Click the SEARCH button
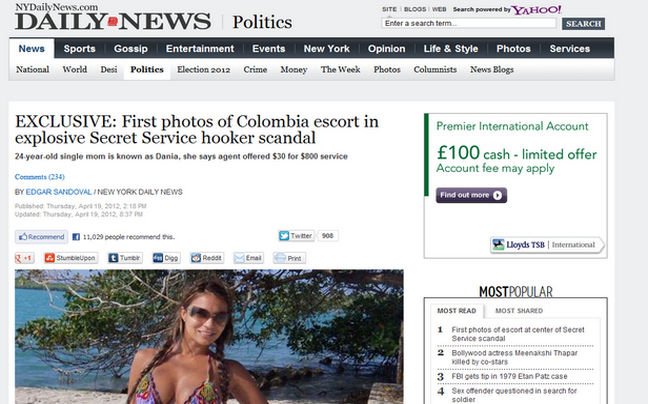The width and height of the screenshot is (648, 404). [583, 24]
